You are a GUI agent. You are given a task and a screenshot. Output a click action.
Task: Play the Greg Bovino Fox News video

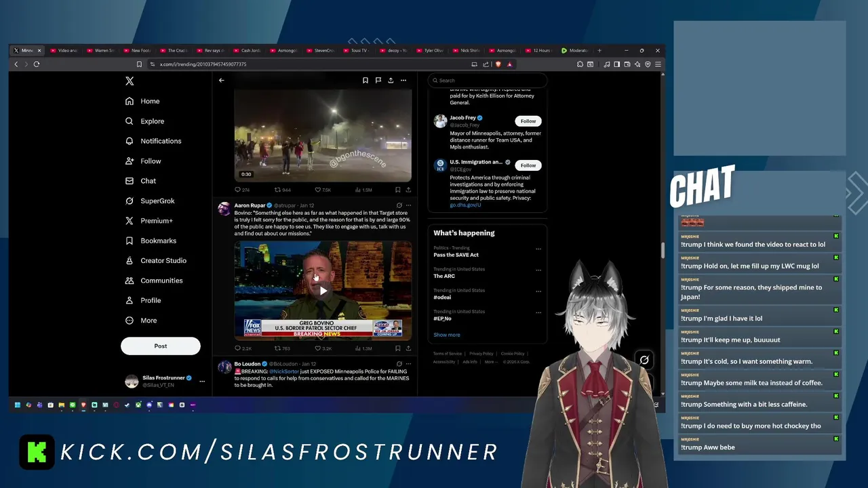(x=323, y=291)
